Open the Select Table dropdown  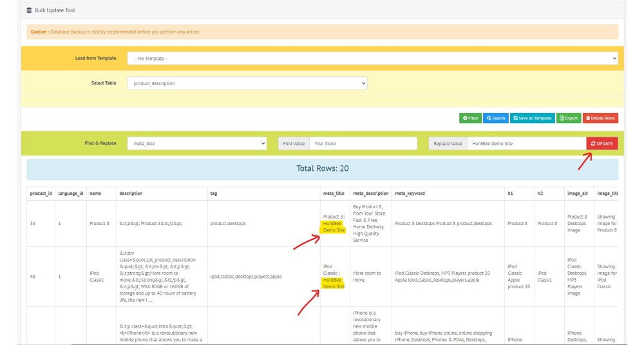[247, 83]
